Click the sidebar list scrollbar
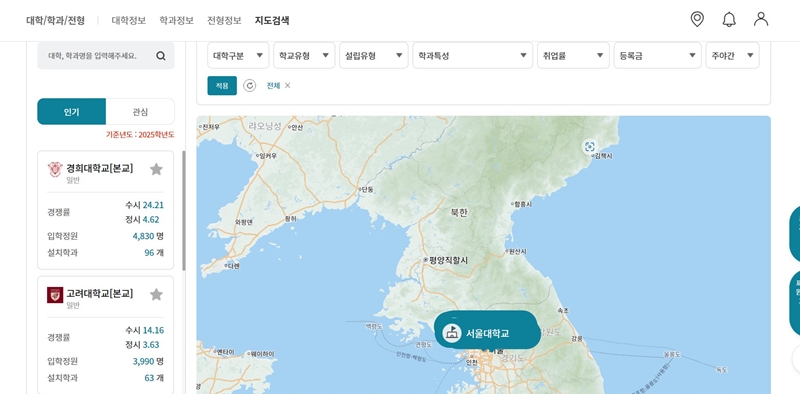800x394 pixels. point(184,210)
